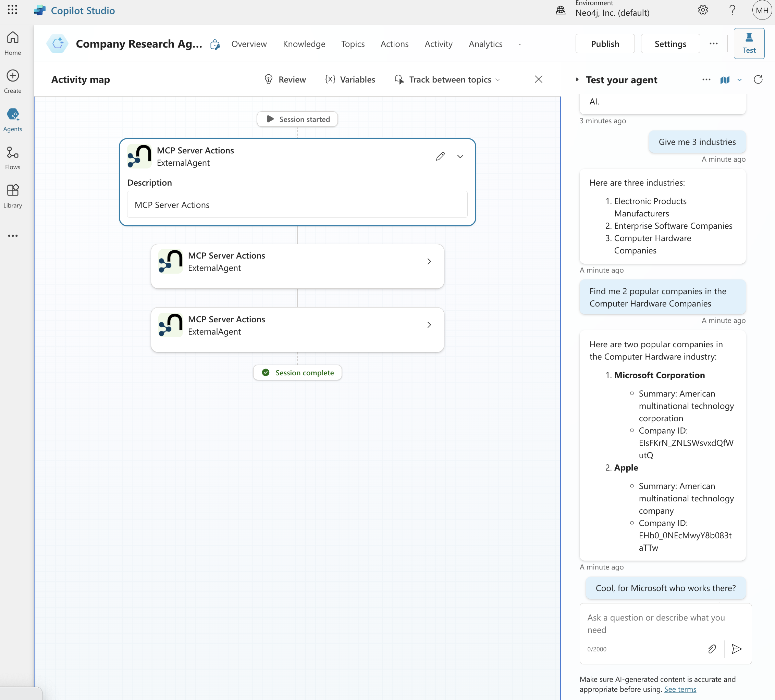This screenshot has width=775, height=700.
Task: Click the Company Research agent icon
Action: [x=58, y=43]
